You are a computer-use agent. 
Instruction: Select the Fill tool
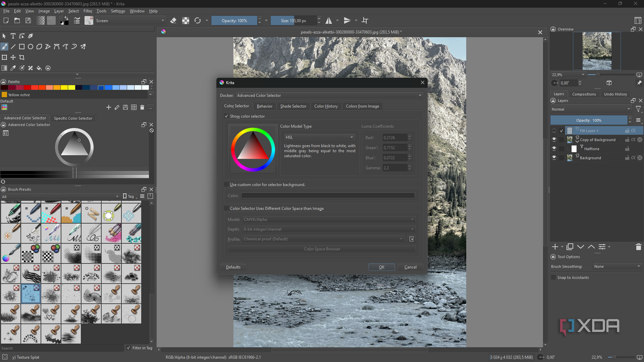pos(39,67)
